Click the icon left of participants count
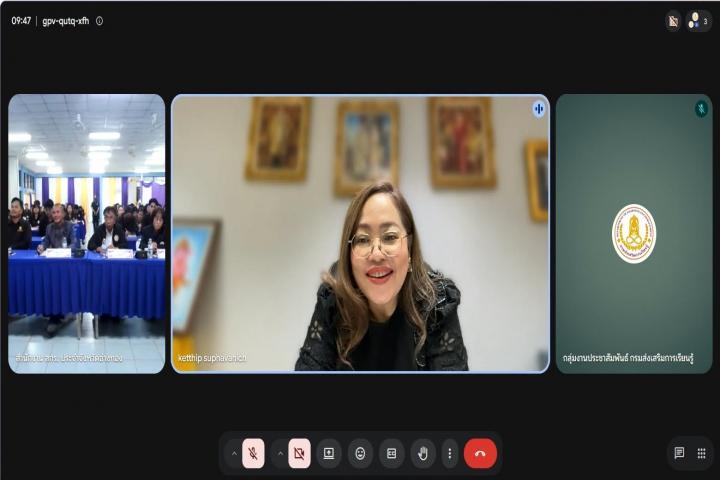 (673, 21)
